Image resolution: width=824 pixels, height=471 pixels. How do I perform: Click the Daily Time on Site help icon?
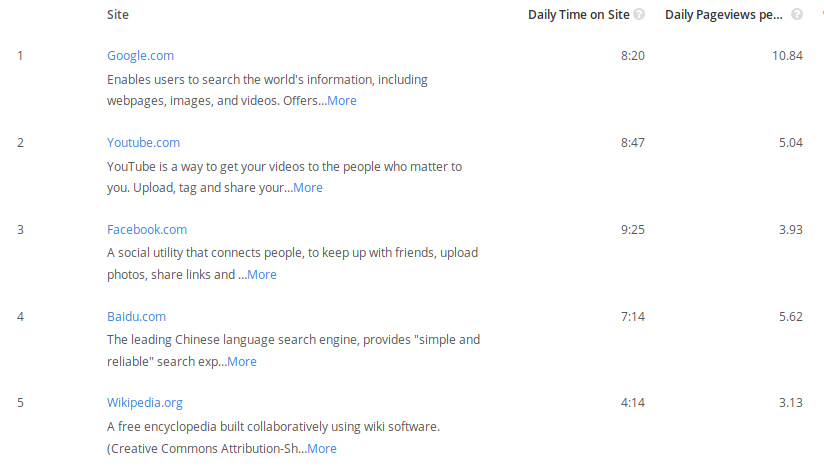[x=639, y=15]
